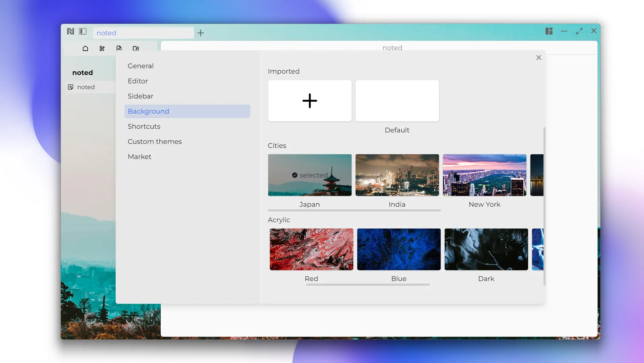Click the Acrylic section label
644x363 pixels.
pyautogui.click(x=279, y=220)
